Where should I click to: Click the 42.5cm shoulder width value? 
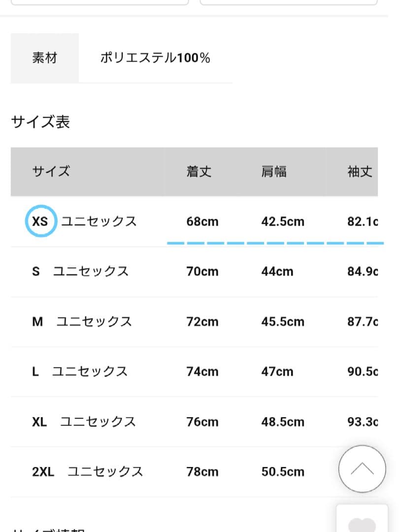(283, 222)
